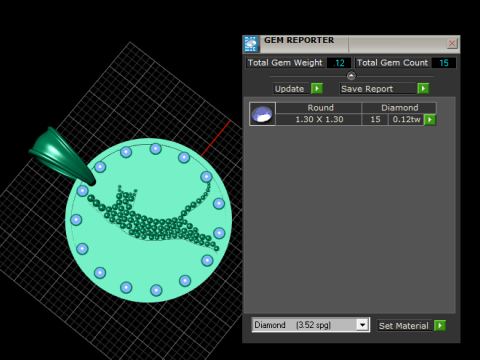Image resolution: width=480 pixels, height=360 pixels.
Task: Select the 1.30 X 1.30 size cell
Action: [319, 119]
